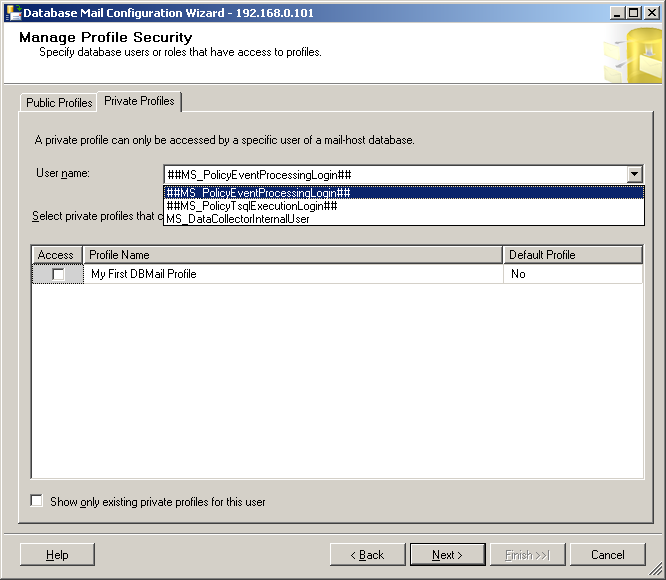Minimize the wizard window
This screenshot has width=666, height=580.
point(617,13)
